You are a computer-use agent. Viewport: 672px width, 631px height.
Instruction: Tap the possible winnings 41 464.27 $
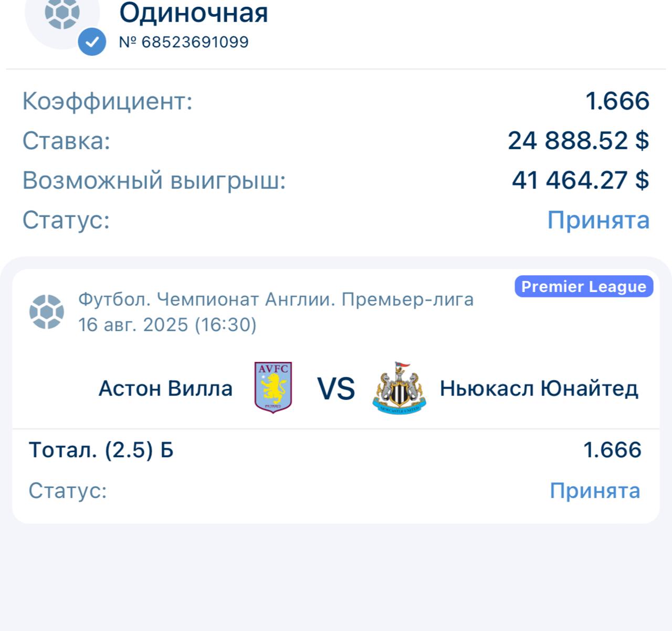[581, 180]
